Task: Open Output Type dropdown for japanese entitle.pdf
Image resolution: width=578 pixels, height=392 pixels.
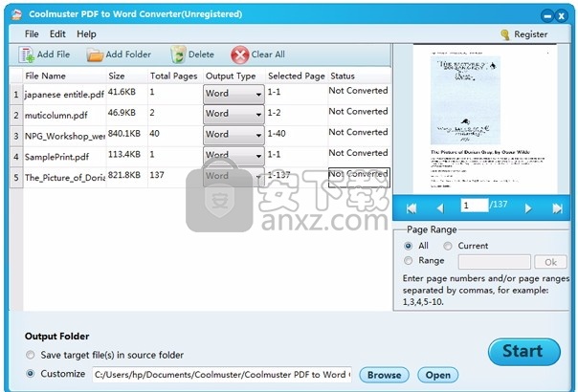Action: point(233,94)
